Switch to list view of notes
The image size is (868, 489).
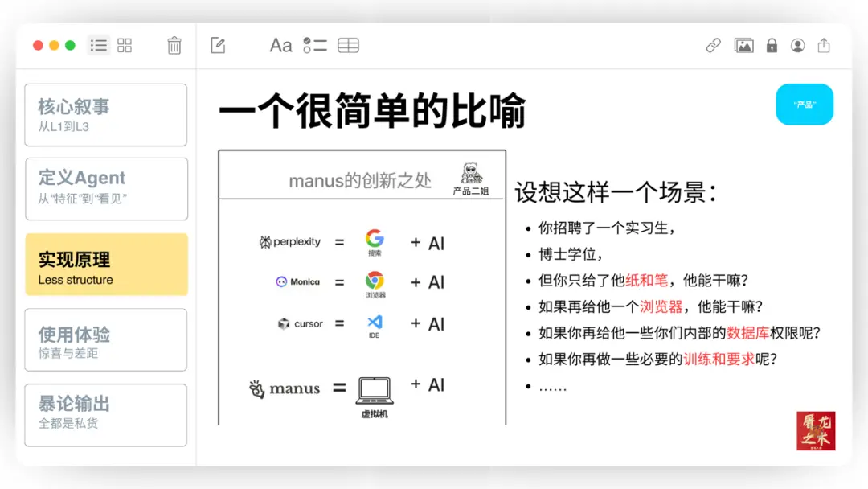coord(98,46)
